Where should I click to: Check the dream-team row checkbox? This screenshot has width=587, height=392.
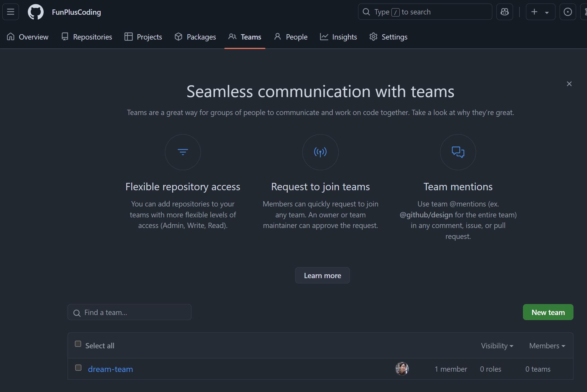pos(78,368)
